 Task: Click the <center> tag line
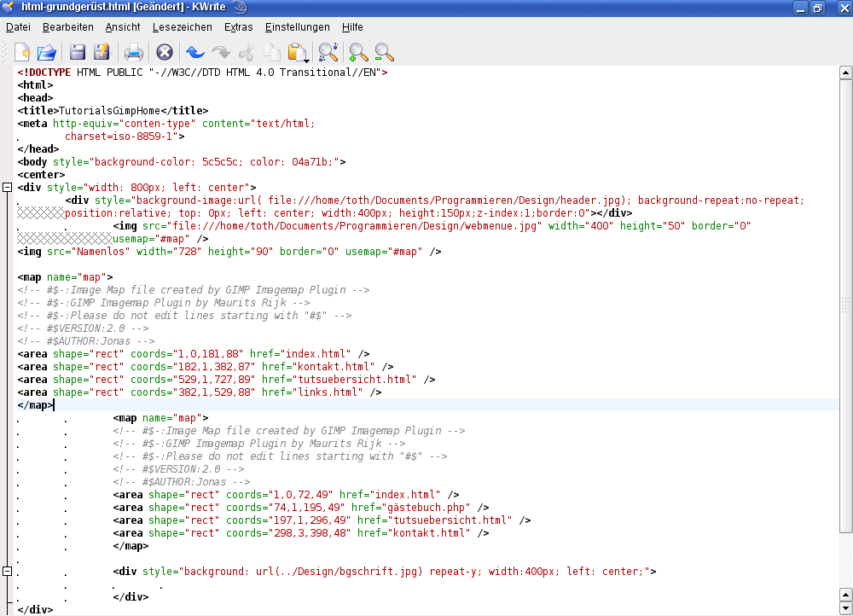(x=41, y=175)
